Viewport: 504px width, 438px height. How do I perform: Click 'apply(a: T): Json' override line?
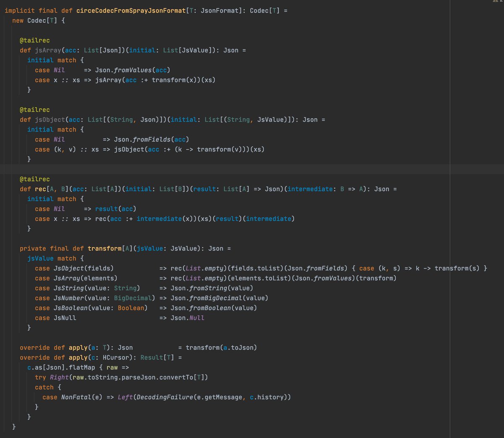(101, 348)
